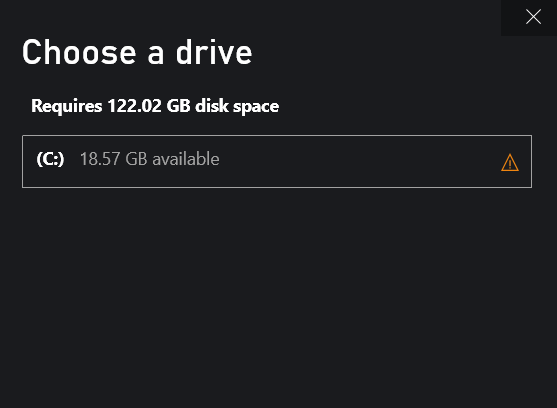Click the 'Choose a drive' heading
The height and width of the screenshot is (408, 557).
tap(137, 52)
